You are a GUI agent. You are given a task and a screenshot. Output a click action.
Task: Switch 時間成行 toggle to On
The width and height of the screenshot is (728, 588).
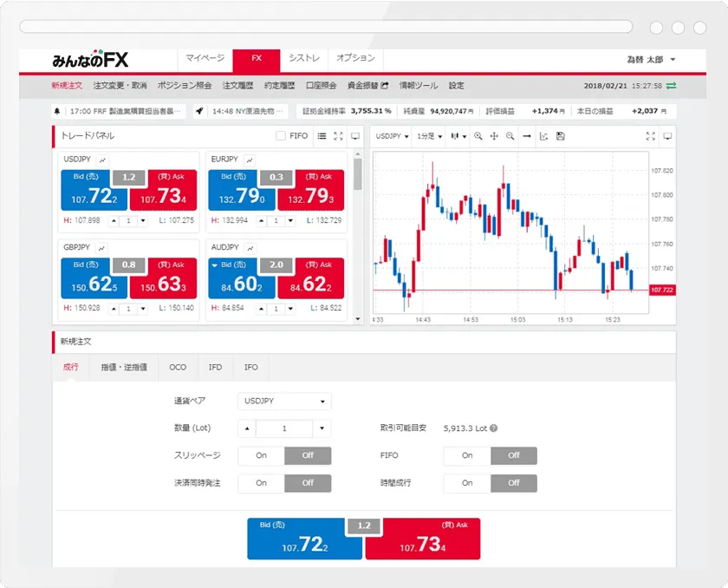click(x=467, y=482)
